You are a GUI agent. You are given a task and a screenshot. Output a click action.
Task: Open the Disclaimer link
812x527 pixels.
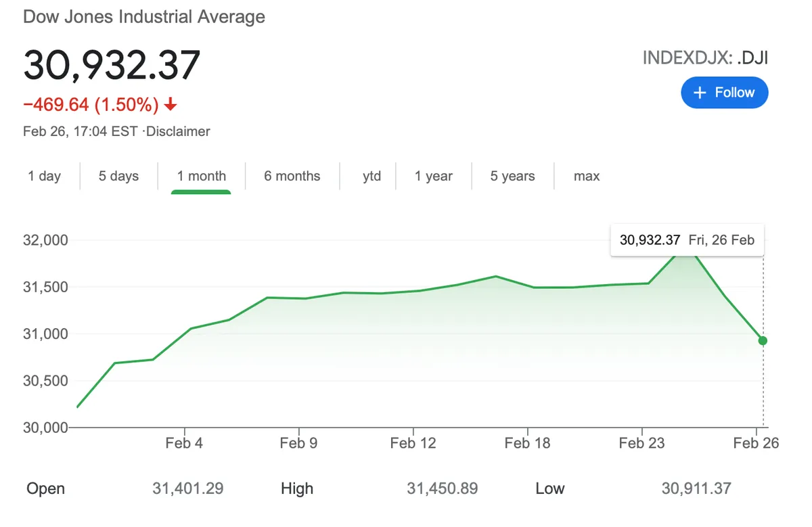(x=179, y=131)
